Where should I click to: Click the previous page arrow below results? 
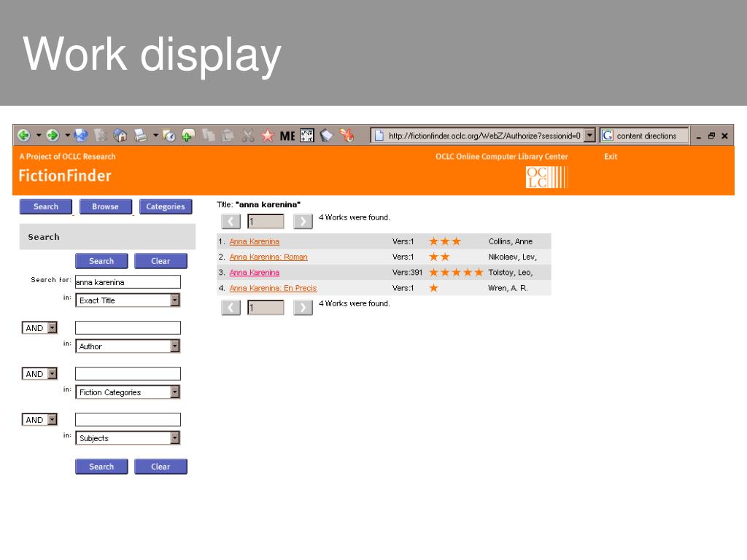pyautogui.click(x=231, y=308)
